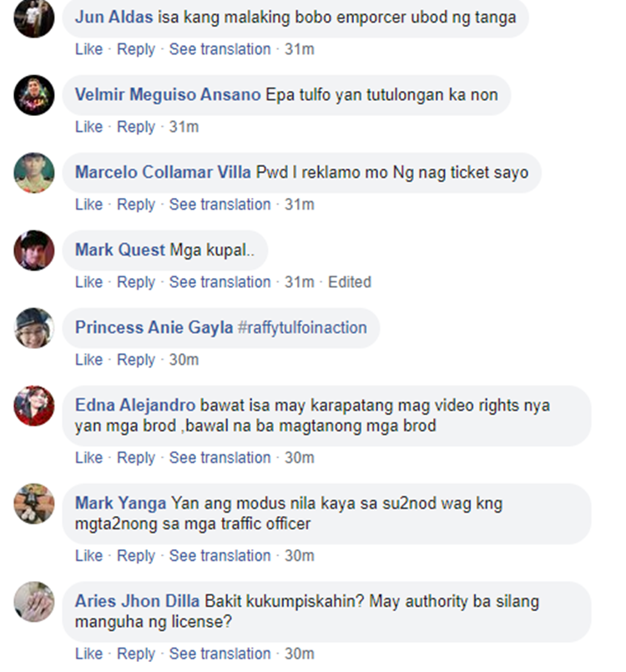View edit history on Mark Quest's comment

(x=350, y=282)
